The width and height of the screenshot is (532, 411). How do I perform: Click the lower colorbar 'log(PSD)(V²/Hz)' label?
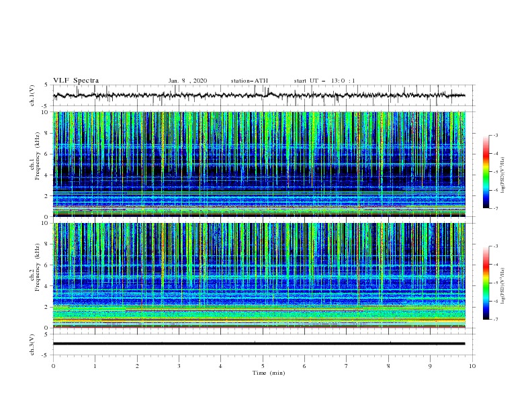pos(503,285)
